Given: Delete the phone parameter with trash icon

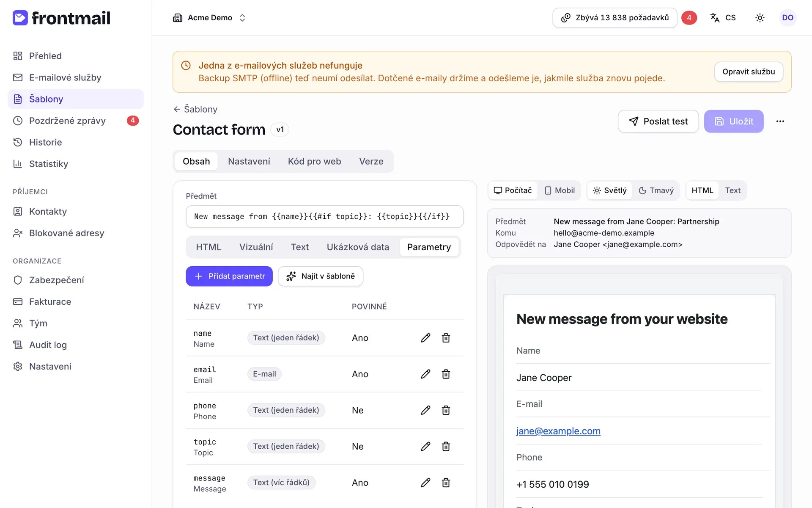Looking at the screenshot, I should [446, 410].
